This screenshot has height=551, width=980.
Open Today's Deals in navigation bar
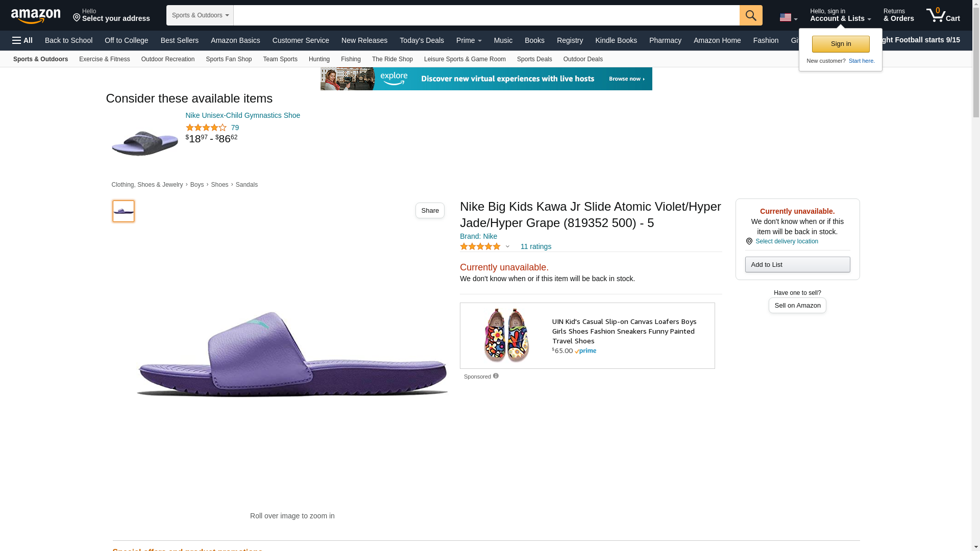pyautogui.click(x=422, y=40)
